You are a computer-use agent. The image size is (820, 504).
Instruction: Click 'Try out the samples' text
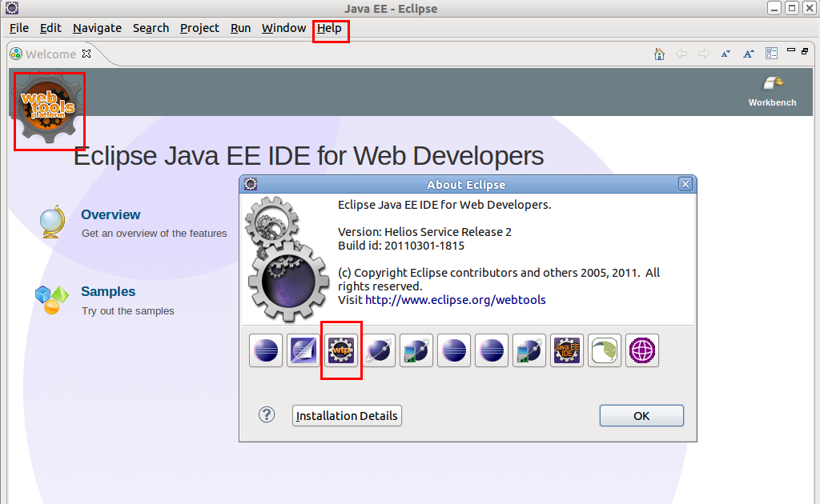click(127, 310)
